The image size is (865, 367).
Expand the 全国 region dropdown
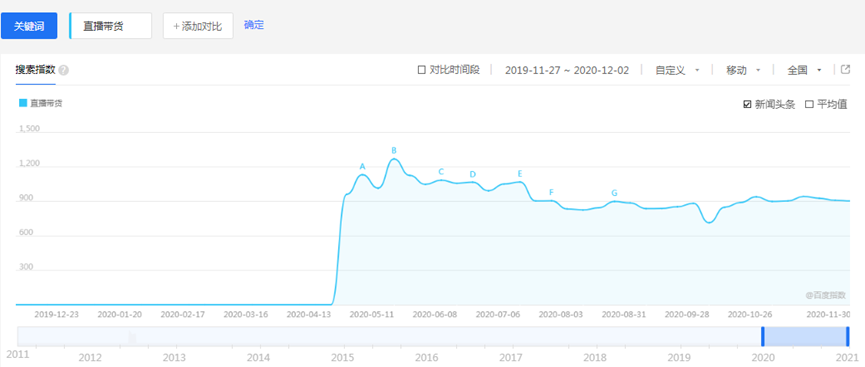pyautogui.click(x=804, y=71)
